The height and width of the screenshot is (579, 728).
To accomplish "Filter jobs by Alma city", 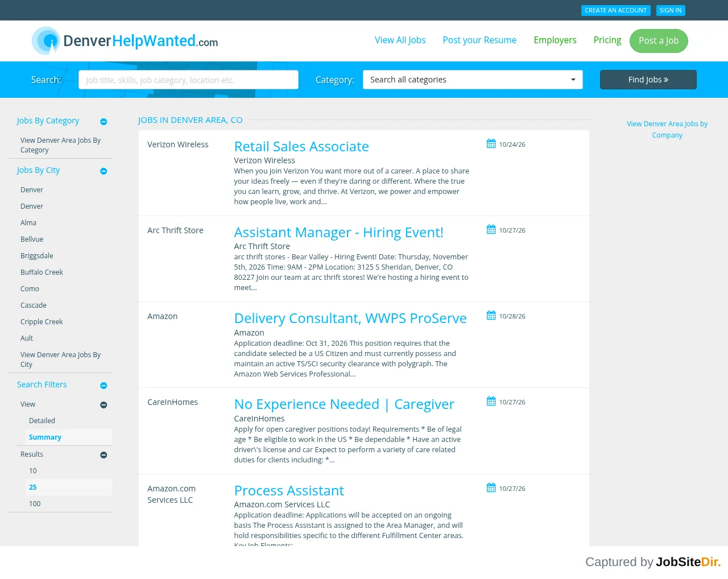I will click(28, 223).
